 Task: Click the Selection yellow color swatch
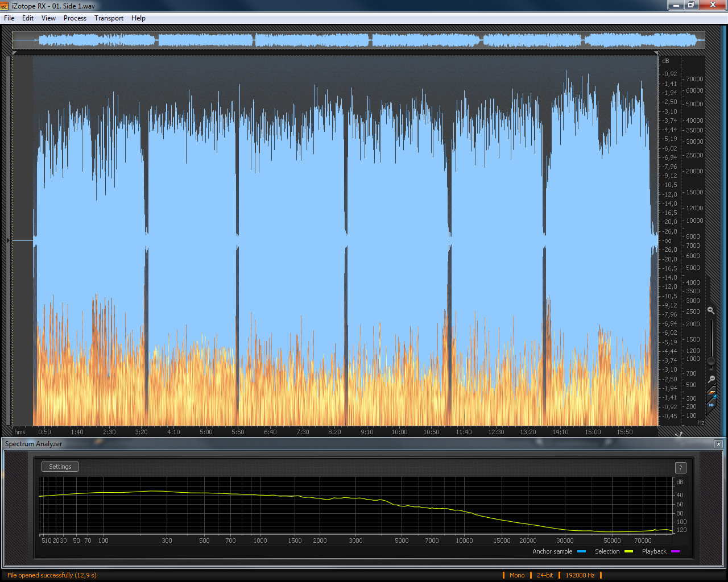point(628,551)
